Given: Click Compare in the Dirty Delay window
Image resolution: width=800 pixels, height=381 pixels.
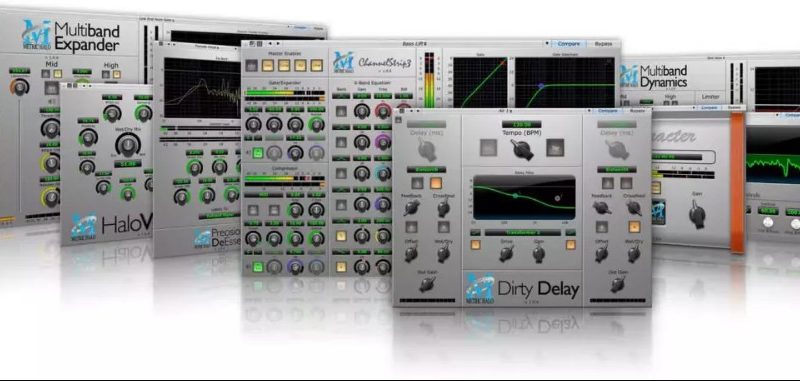Looking at the screenshot, I should (609, 111).
